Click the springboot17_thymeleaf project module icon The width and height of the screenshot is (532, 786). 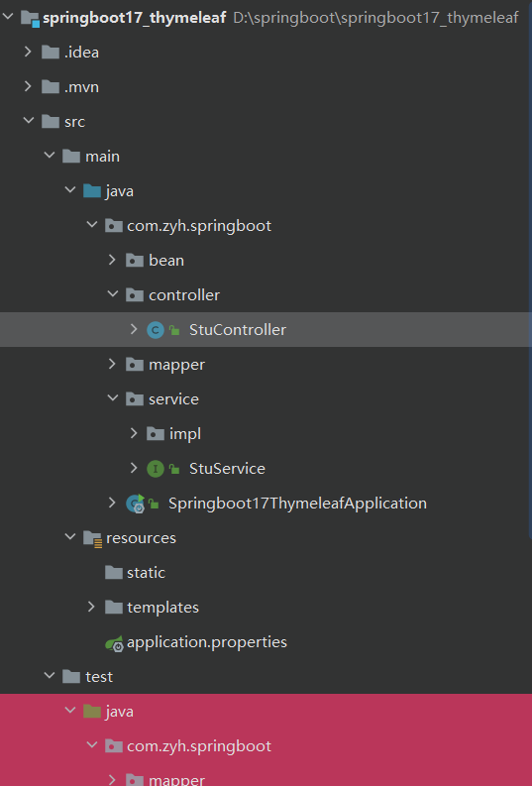click(x=30, y=19)
